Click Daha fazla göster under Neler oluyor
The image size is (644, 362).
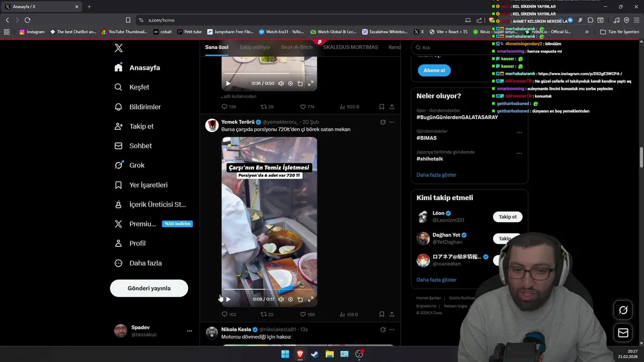[437, 175]
